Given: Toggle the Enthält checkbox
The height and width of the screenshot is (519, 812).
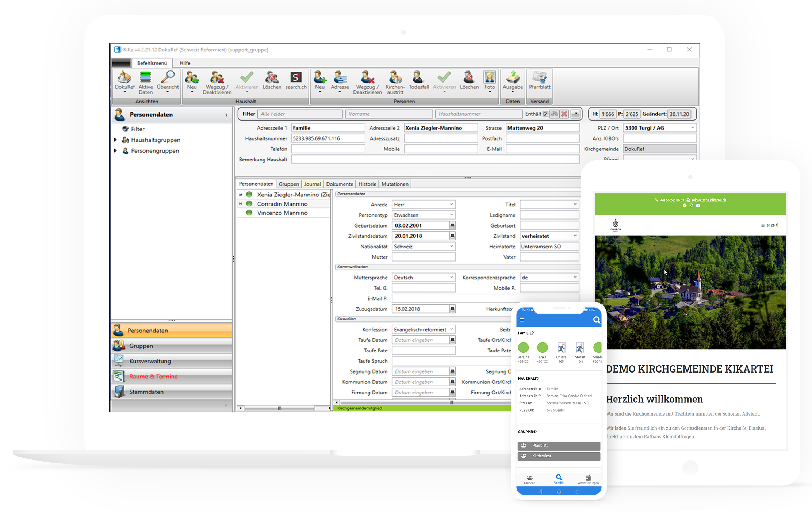Looking at the screenshot, I should coord(545,114).
